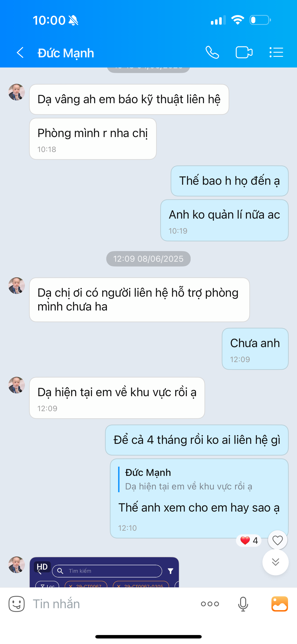Image resolution: width=297 pixels, height=644 pixels.
Task: Open more options three-dot icon
Action: [x=210, y=604]
